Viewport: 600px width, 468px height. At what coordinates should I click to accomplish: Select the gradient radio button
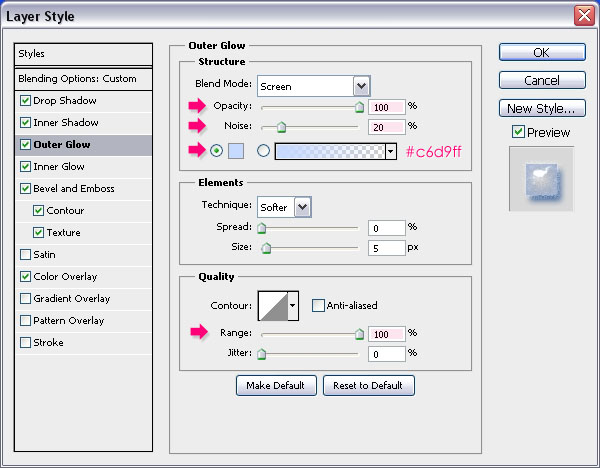coord(263,151)
